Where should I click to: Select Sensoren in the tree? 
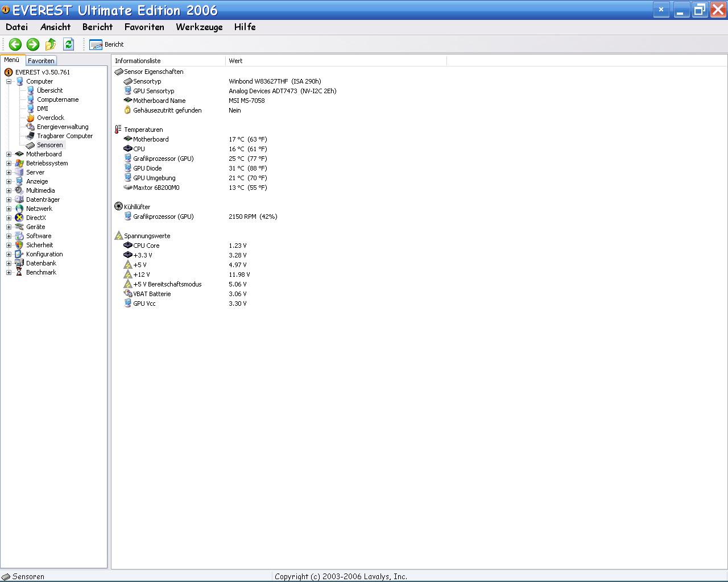tap(49, 145)
